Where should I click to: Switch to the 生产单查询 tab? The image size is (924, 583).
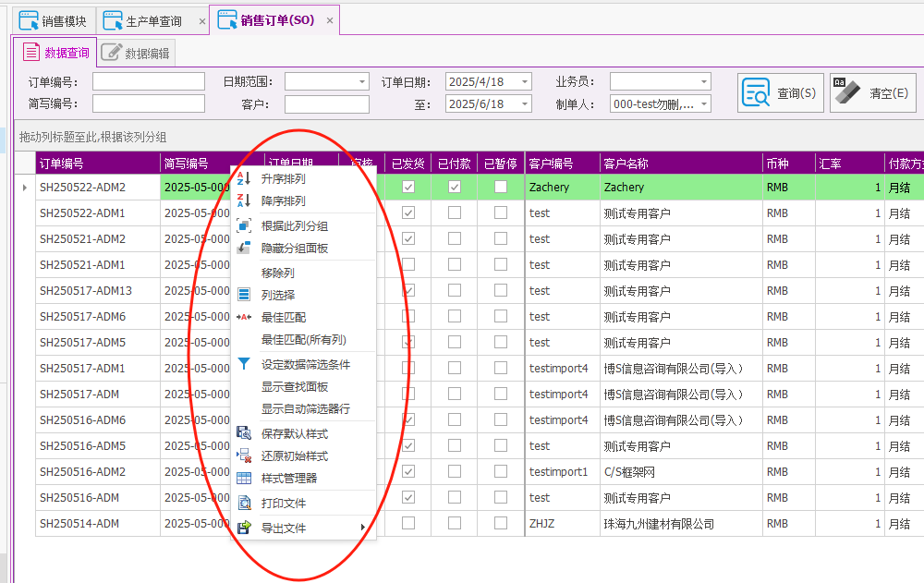click(x=152, y=20)
